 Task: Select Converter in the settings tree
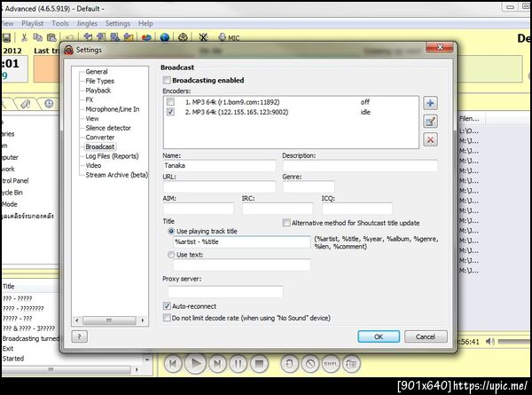pos(99,138)
